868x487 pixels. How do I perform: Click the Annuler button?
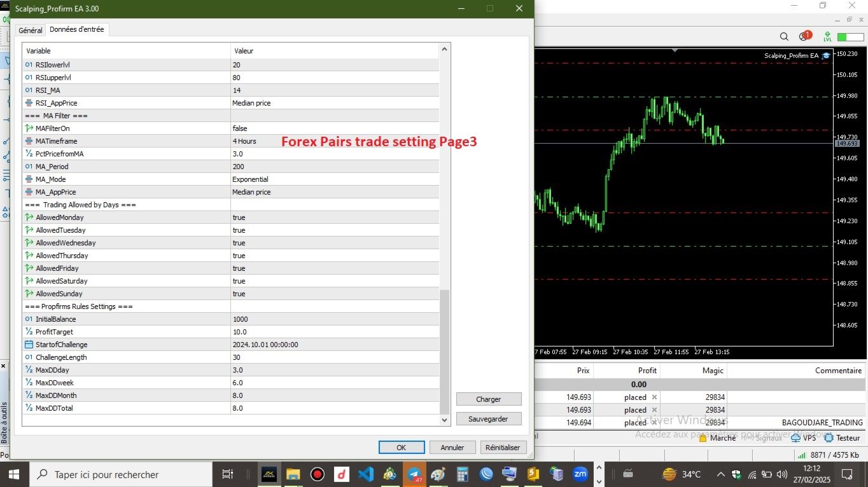[x=452, y=448]
